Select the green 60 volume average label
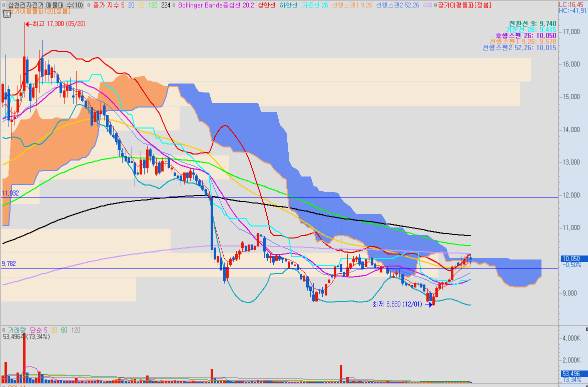This screenshot has width=588, height=387. pyautogui.click(x=64, y=330)
